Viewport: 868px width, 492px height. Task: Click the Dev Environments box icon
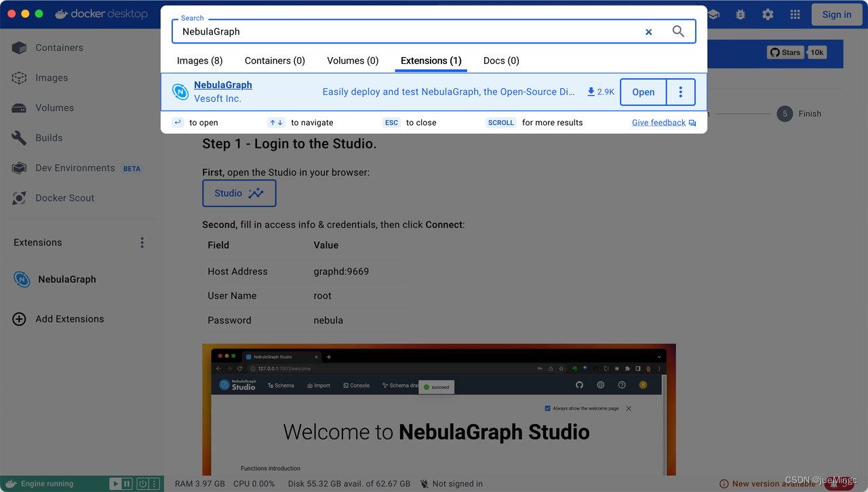(x=19, y=168)
